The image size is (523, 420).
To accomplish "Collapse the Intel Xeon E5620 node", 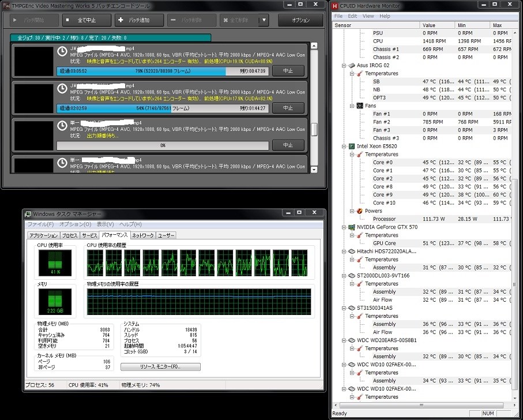I will pos(344,146).
